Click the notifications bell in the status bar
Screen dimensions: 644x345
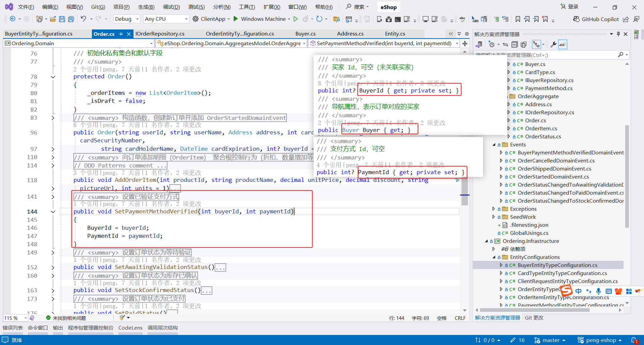pos(634,340)
